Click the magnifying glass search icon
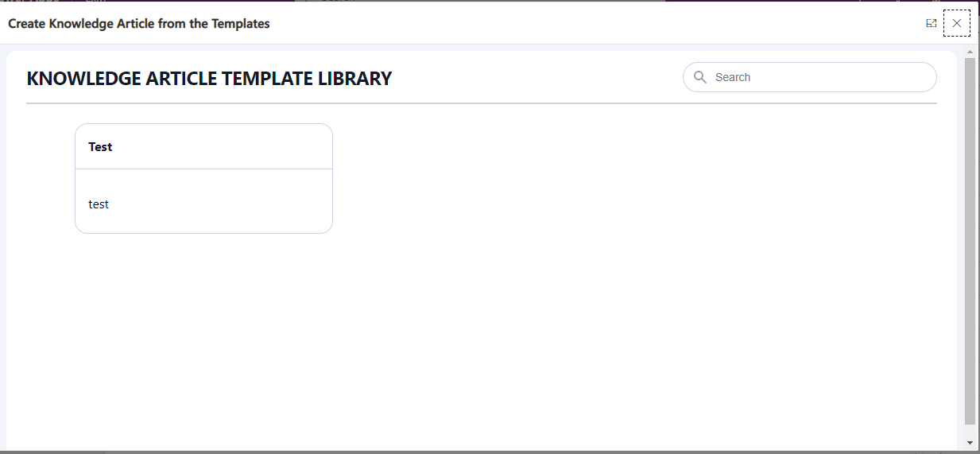The image size is (980, 454). pos(700,77)
